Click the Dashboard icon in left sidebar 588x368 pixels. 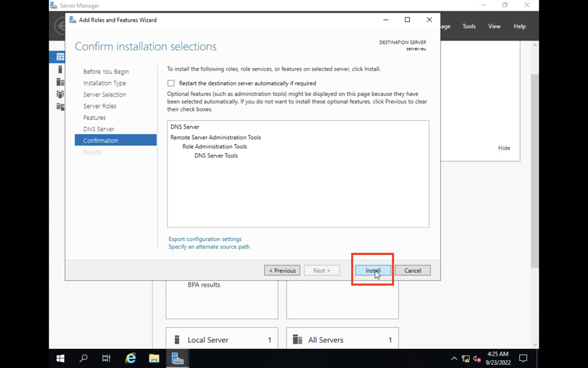60,57
